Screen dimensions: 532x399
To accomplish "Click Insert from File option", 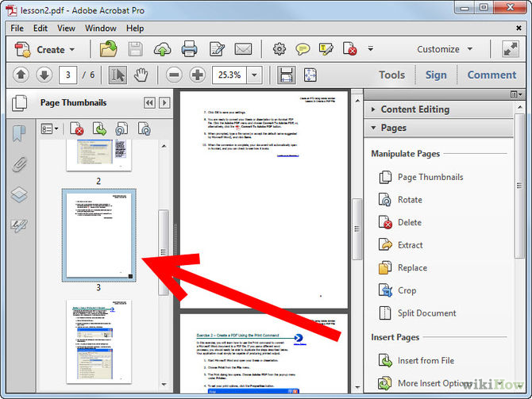I will [416, 360].
